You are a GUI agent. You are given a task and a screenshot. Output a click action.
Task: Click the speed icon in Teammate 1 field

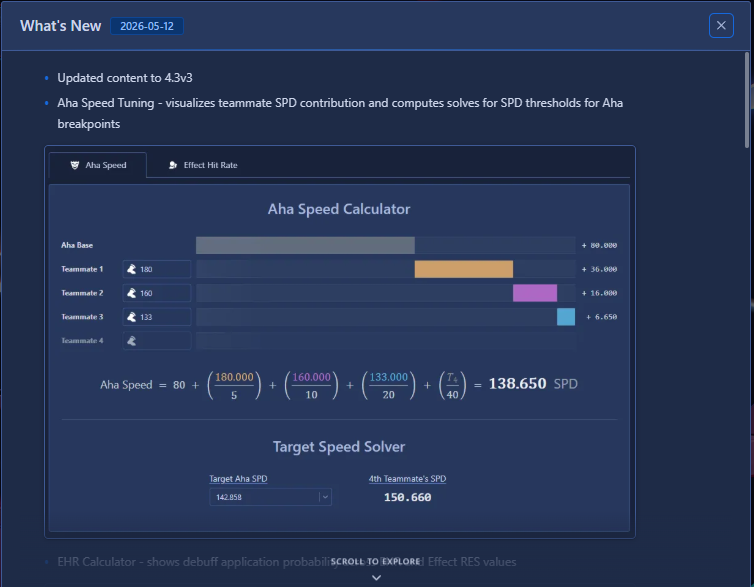pyautogui.click(x=131, y=269)
